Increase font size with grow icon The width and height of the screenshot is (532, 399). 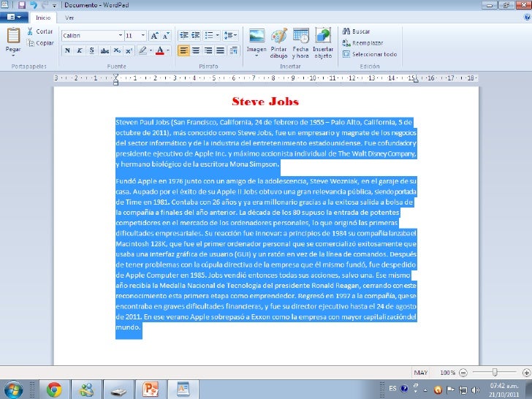[154, 36]
